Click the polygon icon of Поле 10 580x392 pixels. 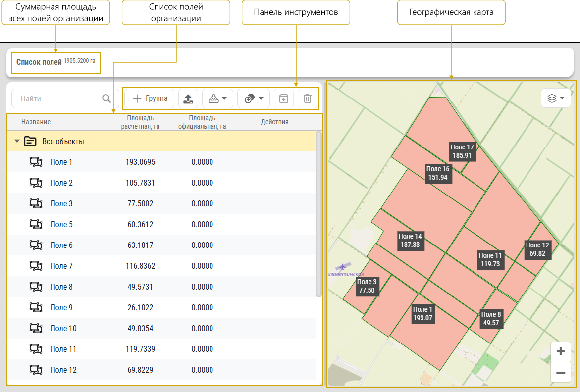coord(36,328)
